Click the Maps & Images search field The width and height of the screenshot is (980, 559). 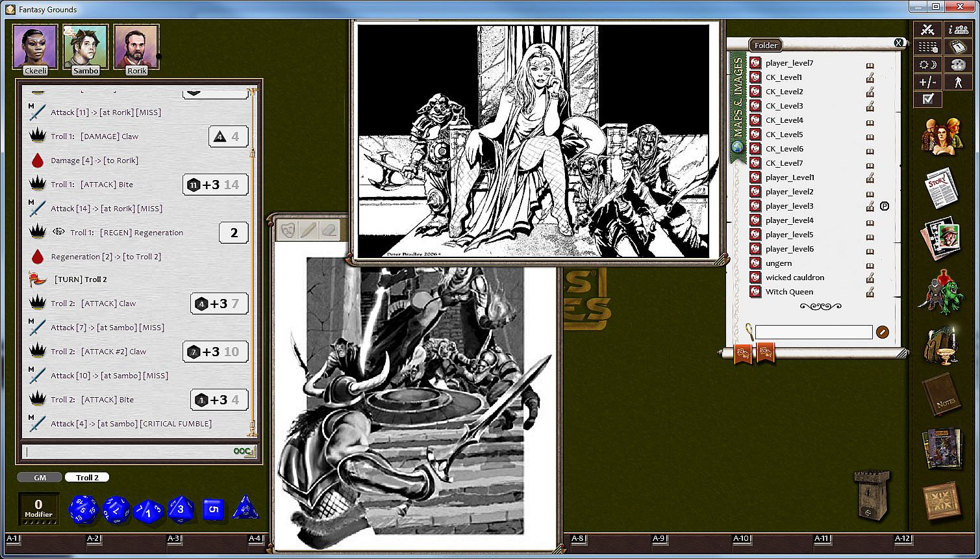click(813, 332)
